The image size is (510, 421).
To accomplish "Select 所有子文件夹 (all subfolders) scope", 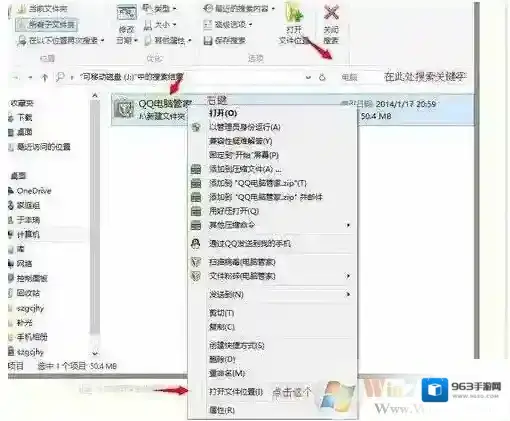I will [x=47, y=24].
